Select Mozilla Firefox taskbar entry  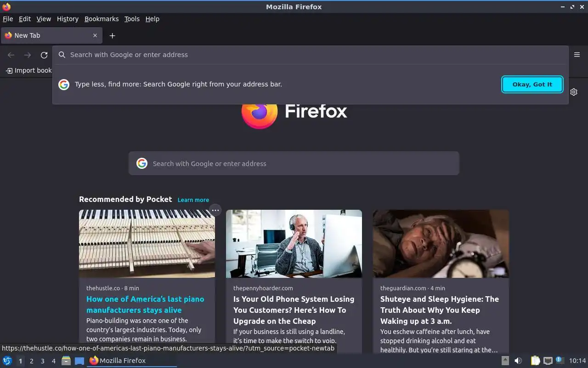click(x=132, y=361)
